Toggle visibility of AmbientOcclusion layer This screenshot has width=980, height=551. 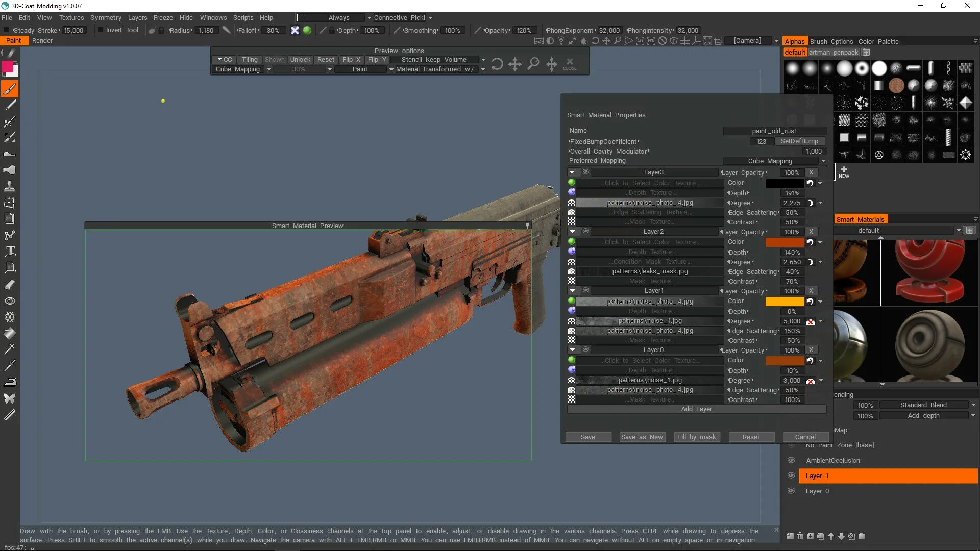click(x=792, y=460)
